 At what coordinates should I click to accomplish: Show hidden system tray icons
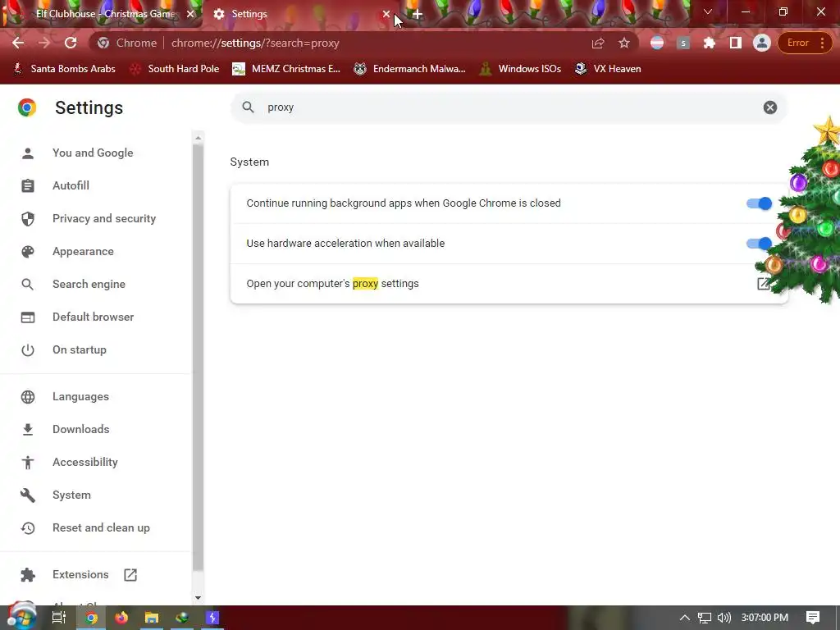point(685,618)
